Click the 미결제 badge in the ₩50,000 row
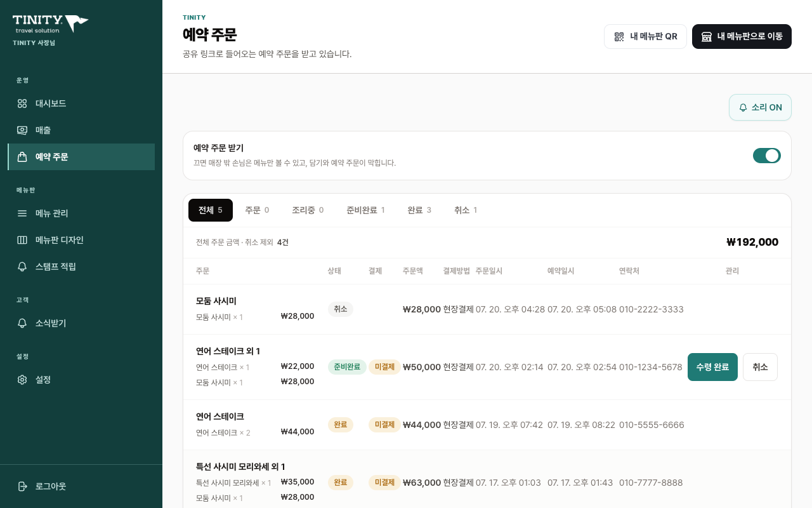 [x=384, y=367]
